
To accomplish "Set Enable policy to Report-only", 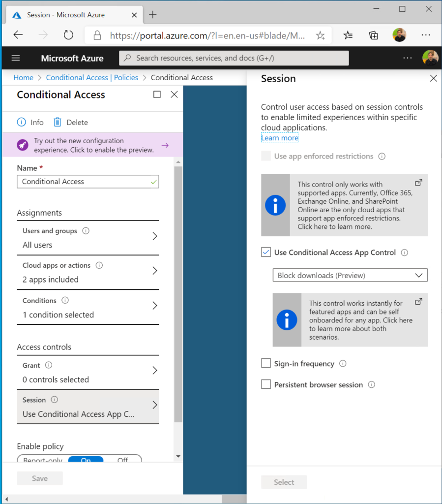I will pos(43,459).
